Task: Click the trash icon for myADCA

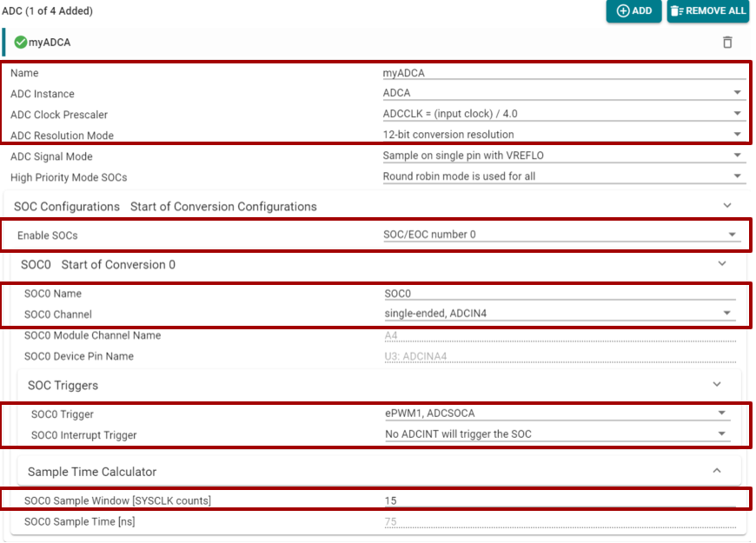Action: pos(727,43)
